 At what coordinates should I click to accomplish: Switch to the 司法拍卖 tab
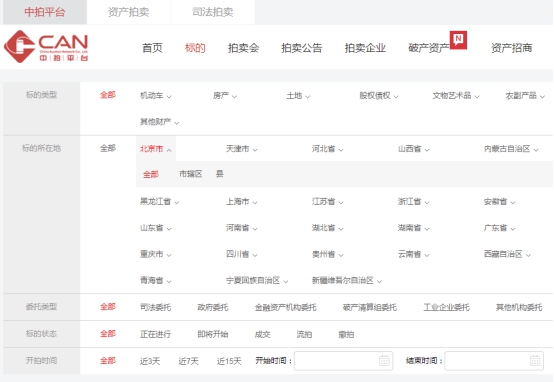coord(213,12)
